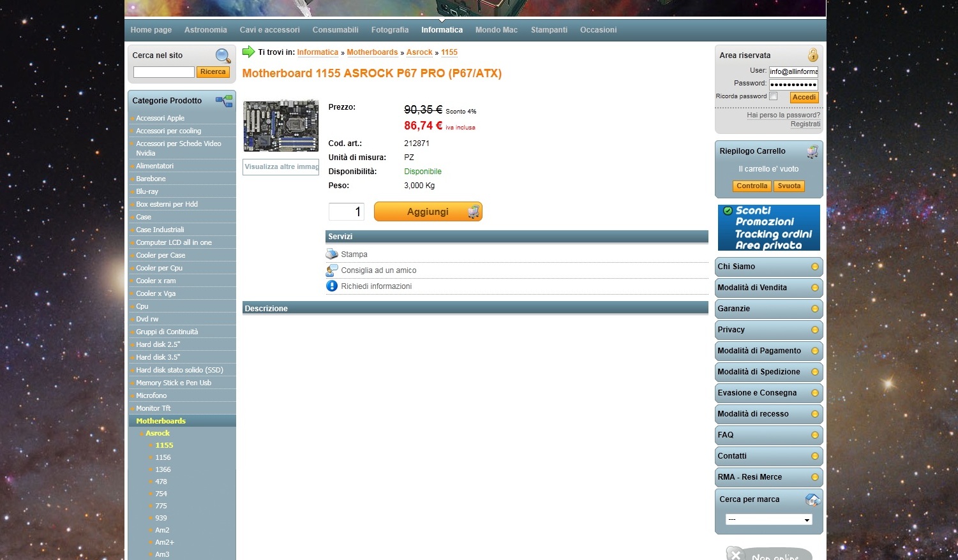Open the Informatica menu

pos(442,30)
